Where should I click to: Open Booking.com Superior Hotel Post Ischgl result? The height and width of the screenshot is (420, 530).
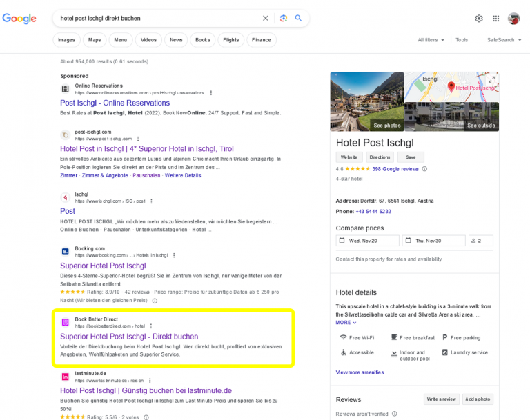click(x=103, y=266)
